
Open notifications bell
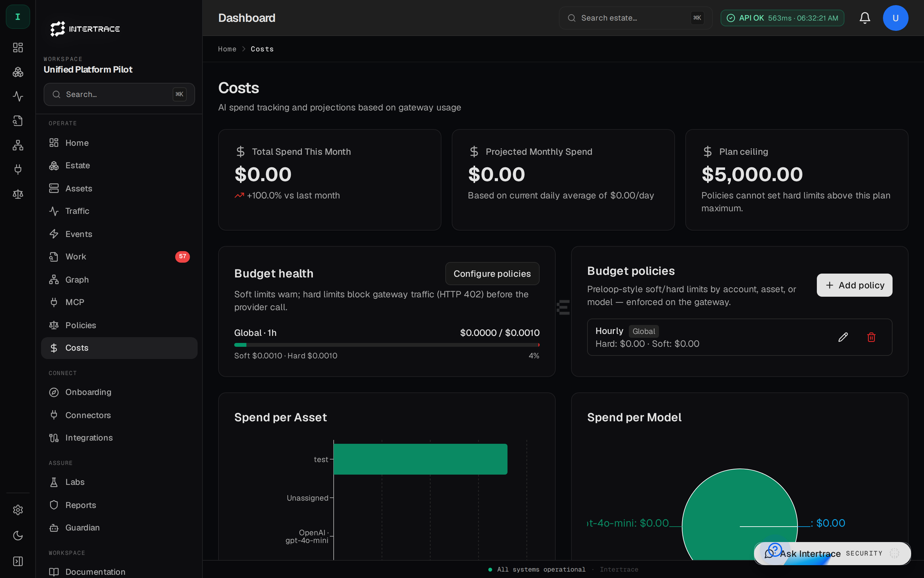865,18
